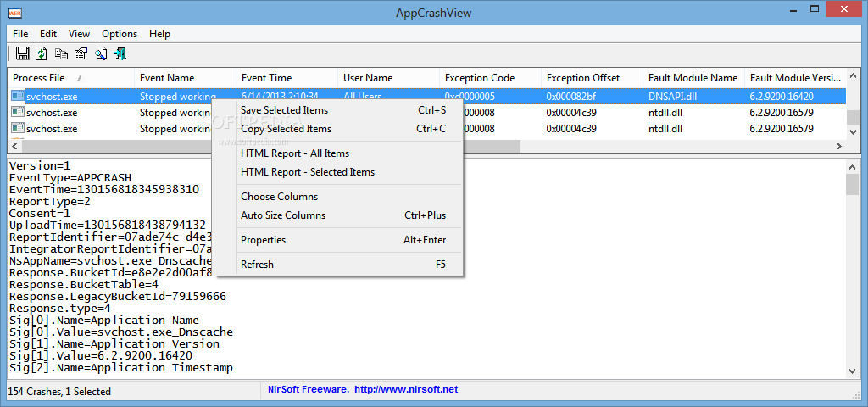
Task: Click the crash list scroll-up arrow
Action: [x=853, y=77]
